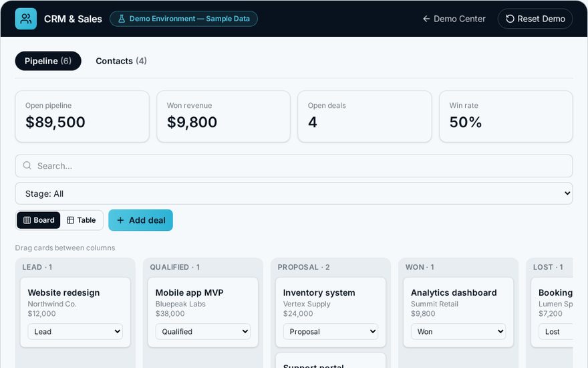Click the $12,000 deal amount

(x=41, y=314)
